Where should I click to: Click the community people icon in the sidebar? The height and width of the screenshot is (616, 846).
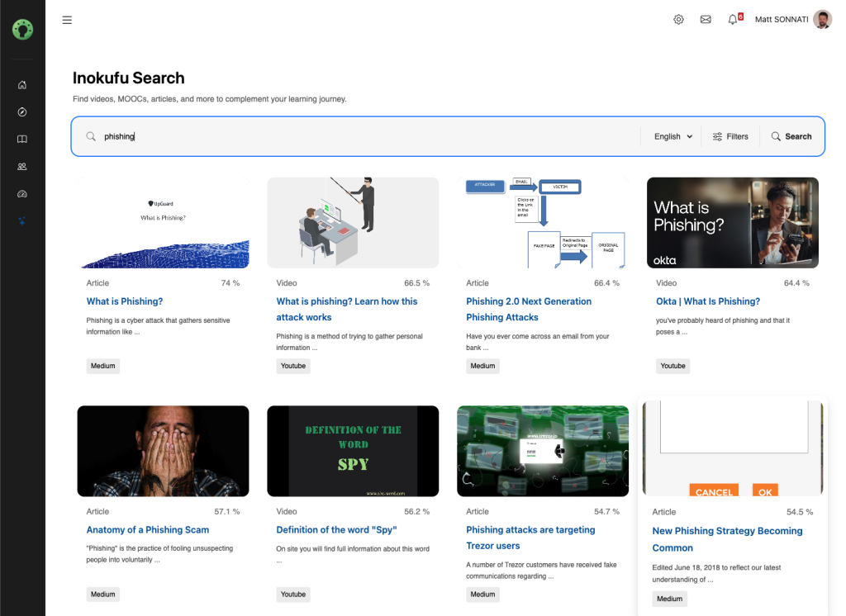pyautogui.click(x=22, y=166)
